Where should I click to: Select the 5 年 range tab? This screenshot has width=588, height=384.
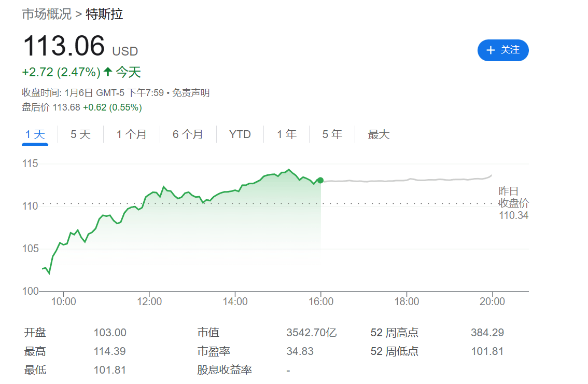point(332,134)
